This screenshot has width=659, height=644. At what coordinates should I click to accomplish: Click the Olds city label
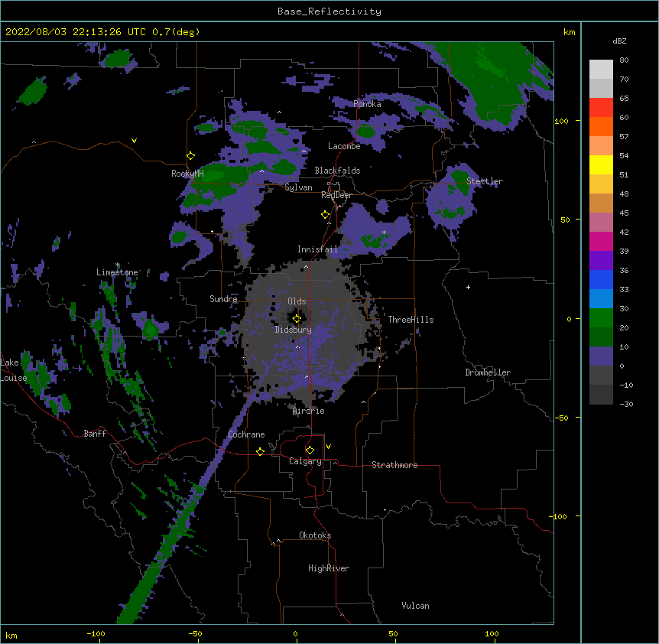[x=297, y=301]
